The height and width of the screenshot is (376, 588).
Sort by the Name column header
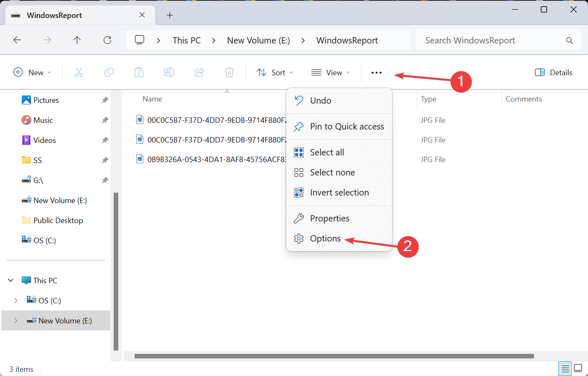pyautogui.click(x=152, y=99)
